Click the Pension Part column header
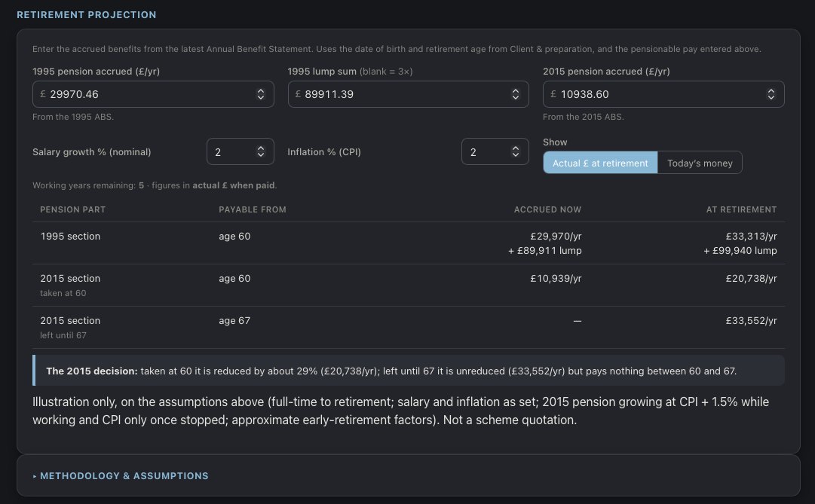815x504 pixels. [73, 209]
